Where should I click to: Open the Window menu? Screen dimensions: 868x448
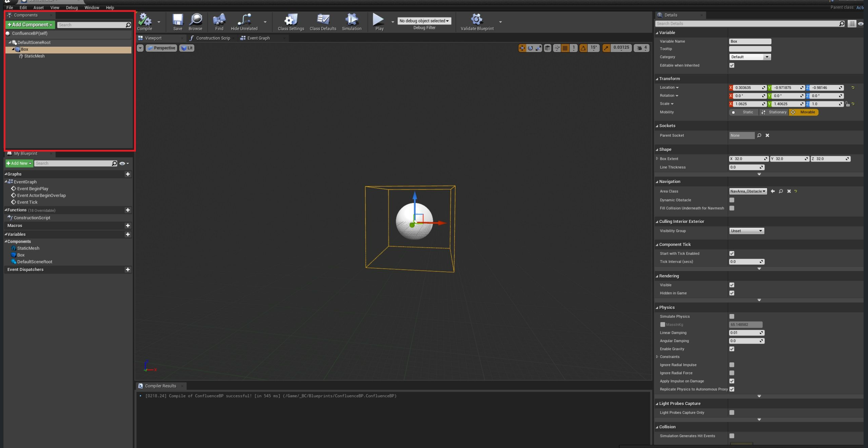(x=91, y=8)
